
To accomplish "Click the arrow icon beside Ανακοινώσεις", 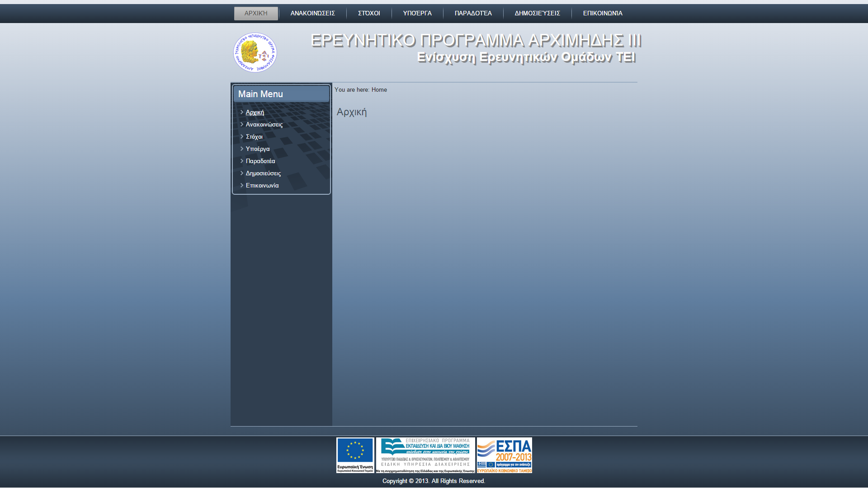I will (x=242, y=124).
